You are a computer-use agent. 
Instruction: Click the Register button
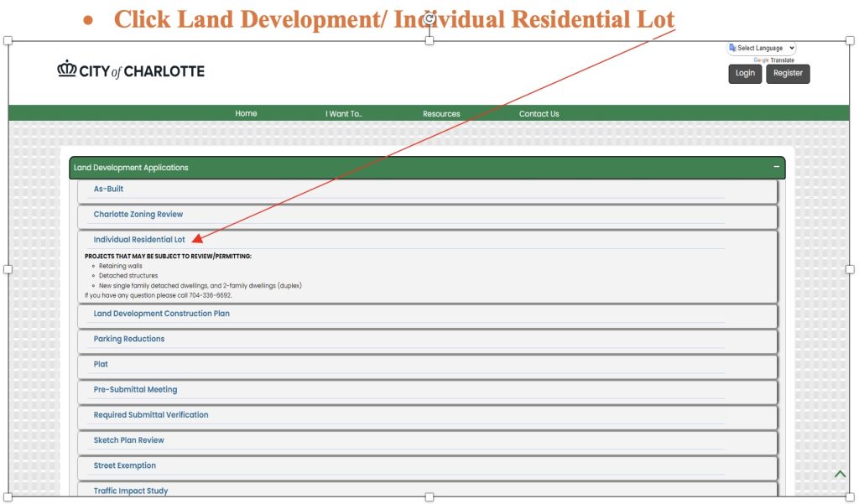pos(788,74)
